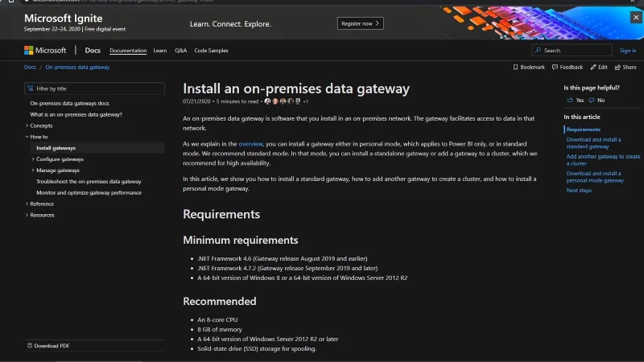Click the filter icon in sidebar
The height and width of the screenshot is (362, 644).
(x=31, y=88)
